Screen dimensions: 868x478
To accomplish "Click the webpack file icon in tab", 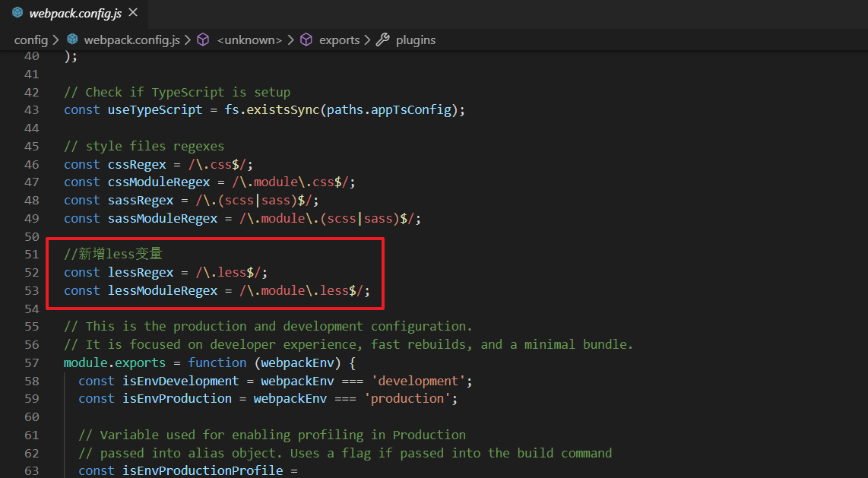I will coord(17,13).
